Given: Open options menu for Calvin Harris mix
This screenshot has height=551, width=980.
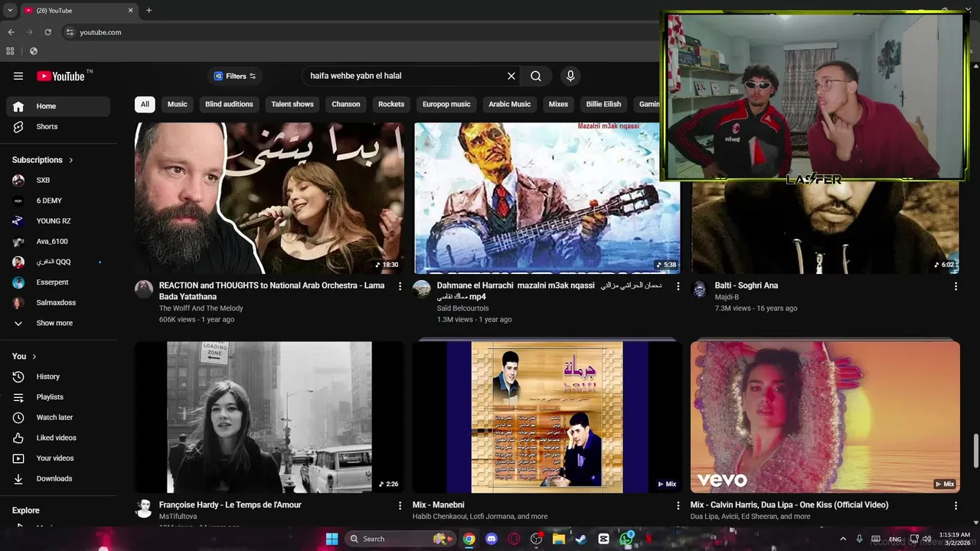Looking at the screenshot, I should [x=955, y=506].
